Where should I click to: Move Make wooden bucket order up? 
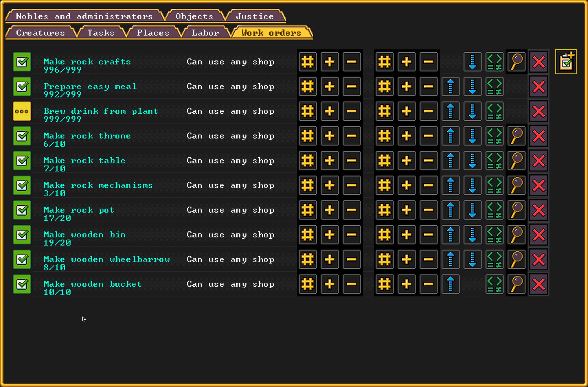tap(450, 284)
